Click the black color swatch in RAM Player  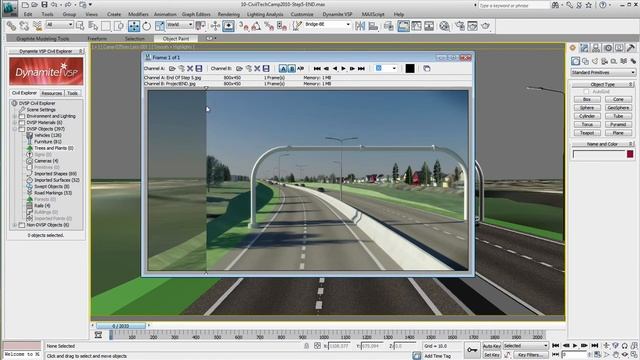coord(410,69)
